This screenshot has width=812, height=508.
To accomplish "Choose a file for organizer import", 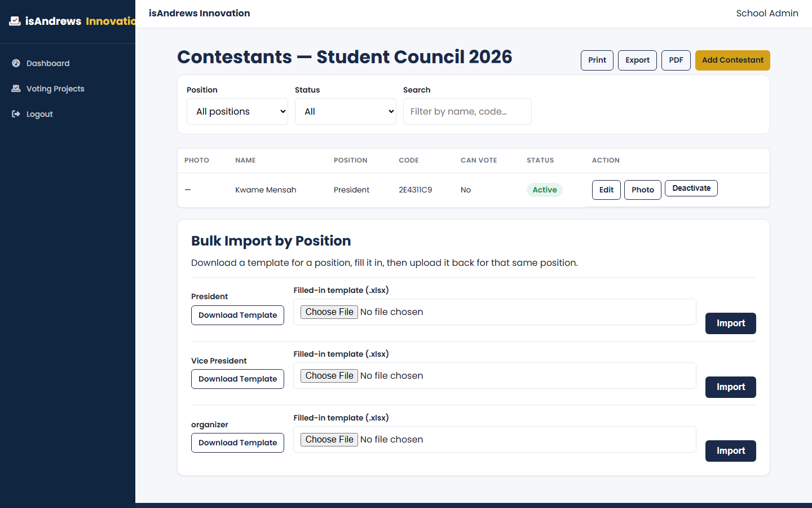I will click(329, 440).
